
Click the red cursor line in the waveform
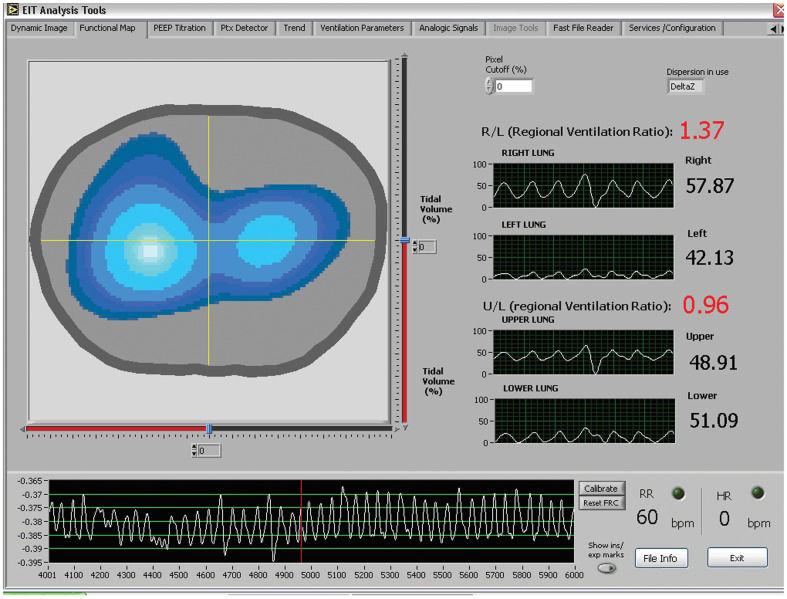coord(301,520)
